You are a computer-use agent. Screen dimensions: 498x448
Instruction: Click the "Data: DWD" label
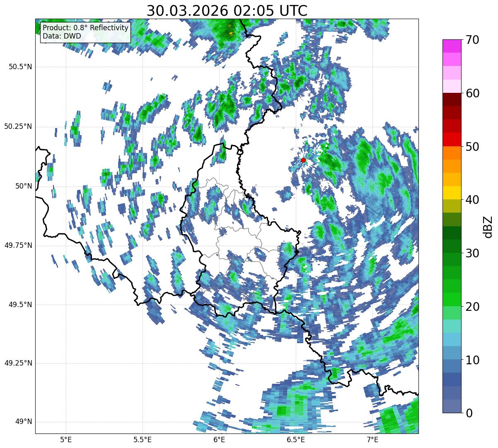(x=62, y=36)
